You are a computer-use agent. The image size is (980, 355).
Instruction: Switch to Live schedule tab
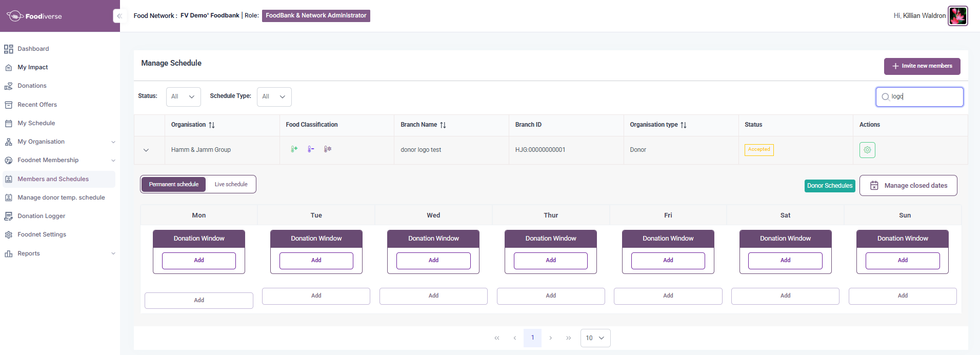tap(231, 184)
